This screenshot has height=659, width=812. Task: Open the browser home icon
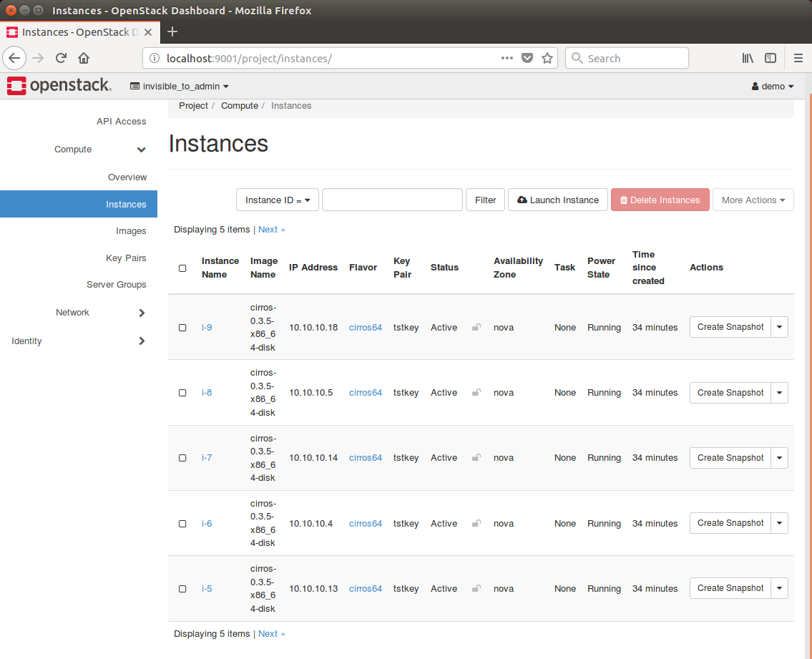pyautogui.click(x=84, y=58)
